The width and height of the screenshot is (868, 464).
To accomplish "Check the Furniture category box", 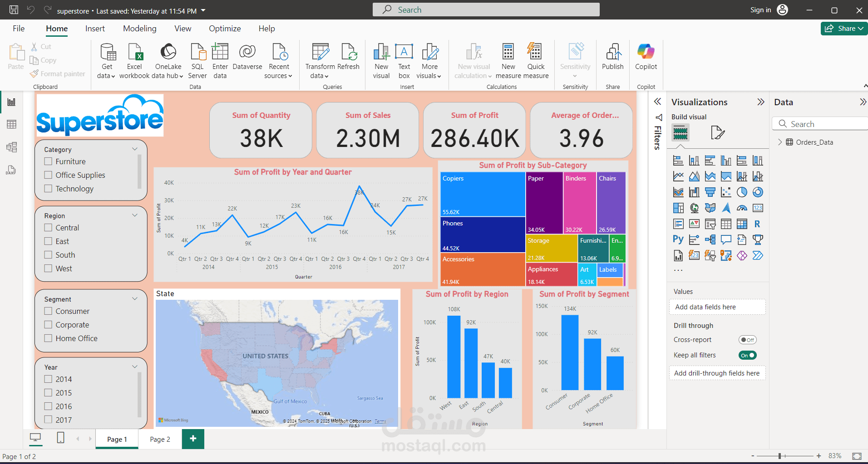I will click(48, 161).
